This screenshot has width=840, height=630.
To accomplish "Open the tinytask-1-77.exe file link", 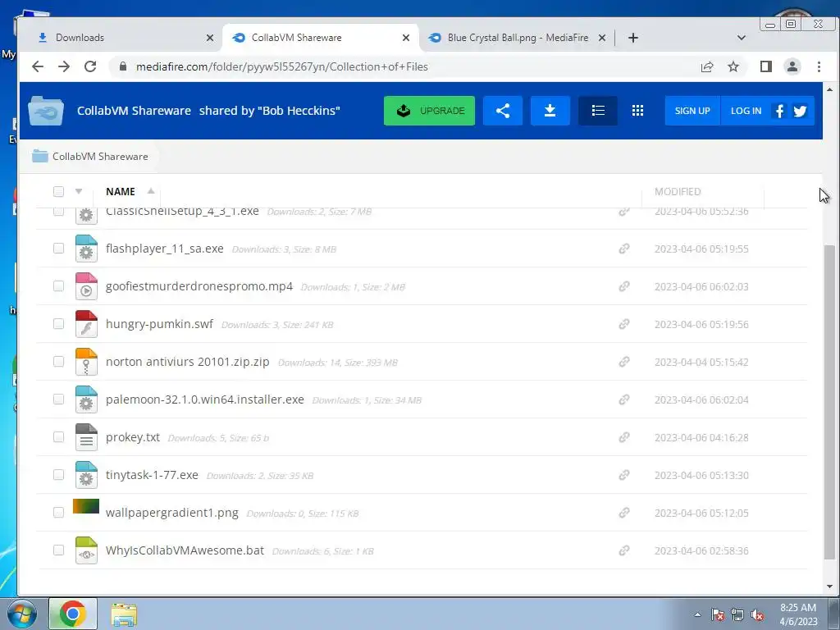I will tap(152, 475).
